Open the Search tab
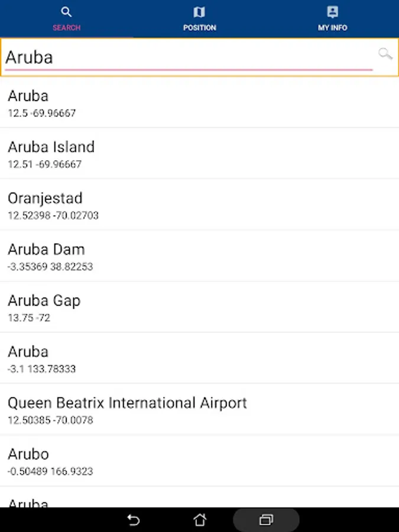The image size is (399, 532). click(66, 19)
